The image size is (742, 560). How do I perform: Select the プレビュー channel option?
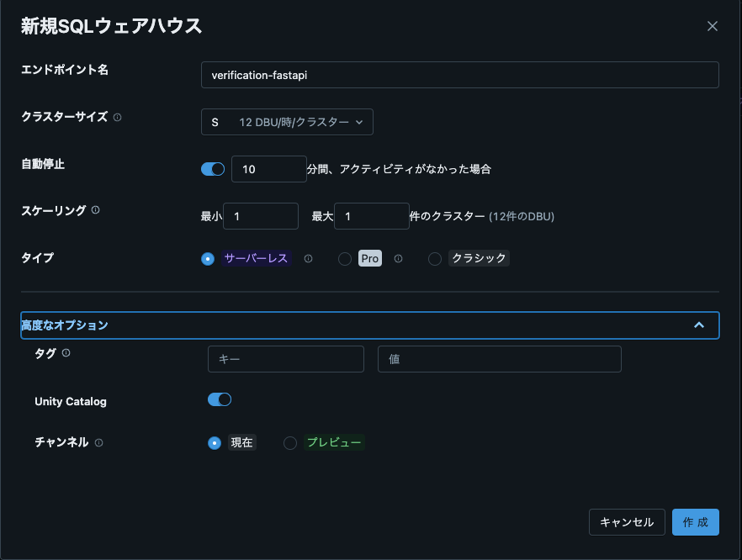(x=289, y=442)
